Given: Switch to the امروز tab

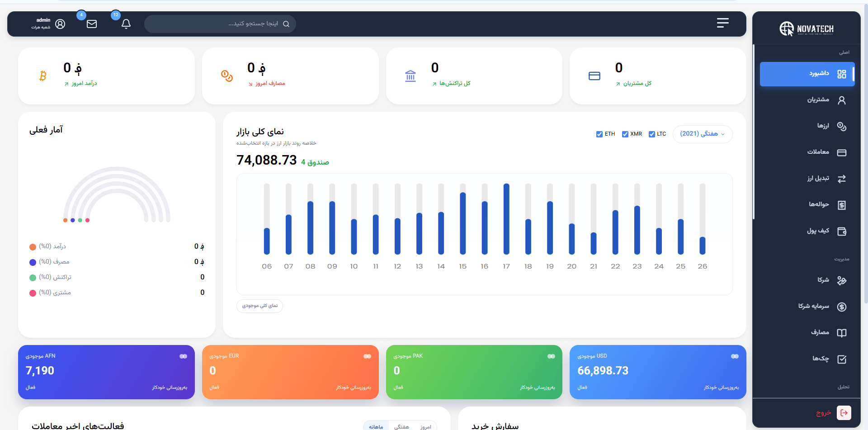Looking at the screenshot, I should click(425, 426).
